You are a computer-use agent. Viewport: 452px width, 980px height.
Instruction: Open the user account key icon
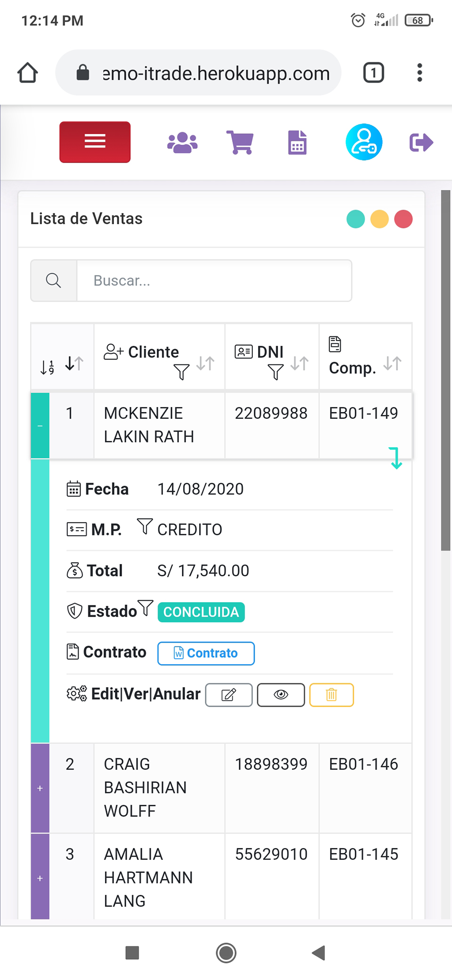tap(363, 142)
